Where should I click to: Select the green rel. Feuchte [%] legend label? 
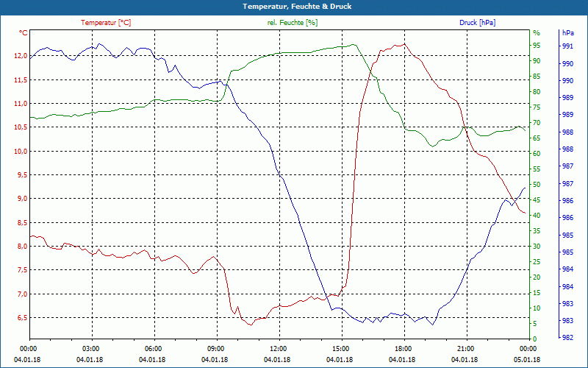292,23
